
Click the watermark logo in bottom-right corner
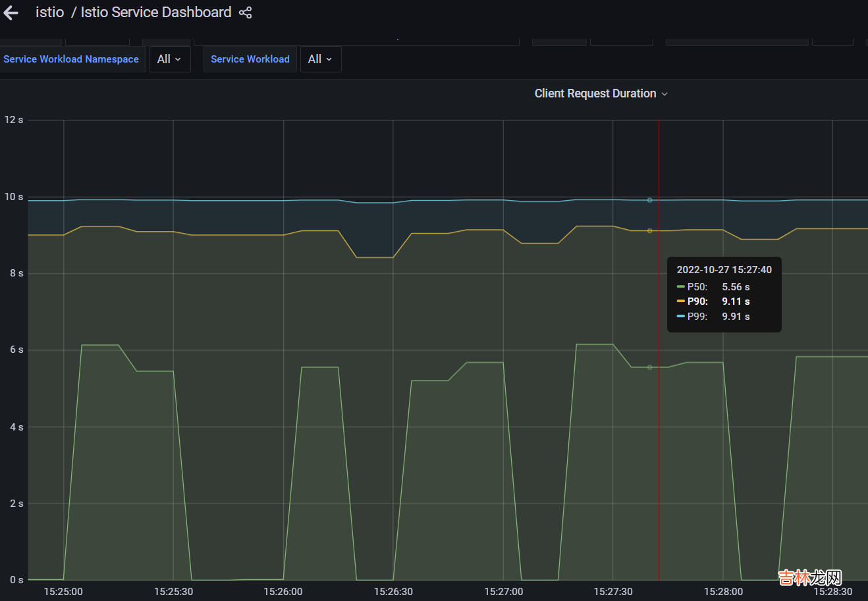pyautogui.click(x=809, y=578)
